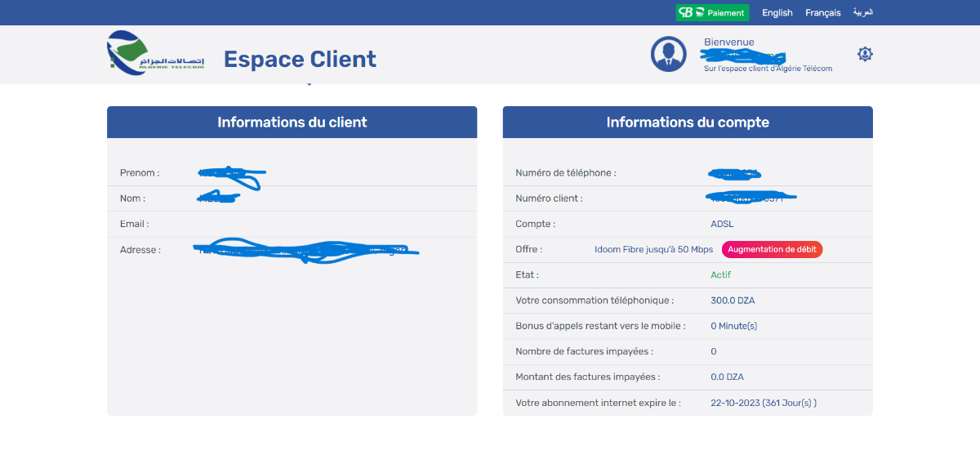Click the empty Email field row
This screenshot has height=455, width=980.
(x=292, y=224)
